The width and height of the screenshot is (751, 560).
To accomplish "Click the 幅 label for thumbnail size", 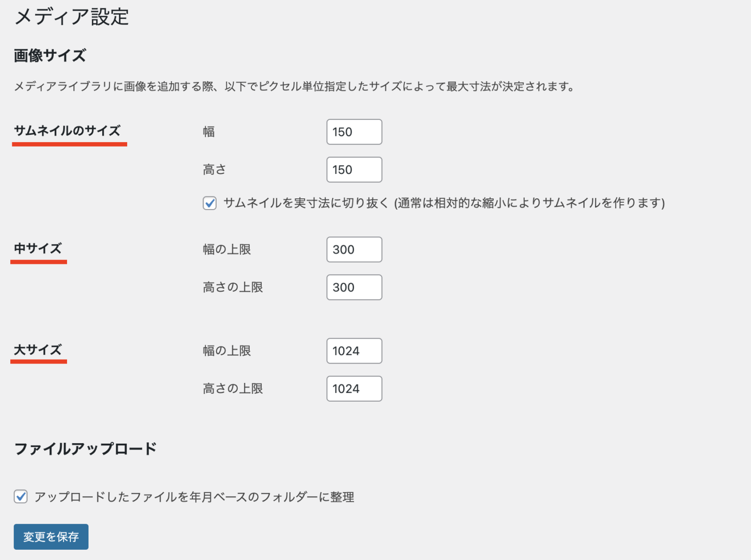I will tap(209, 132).
